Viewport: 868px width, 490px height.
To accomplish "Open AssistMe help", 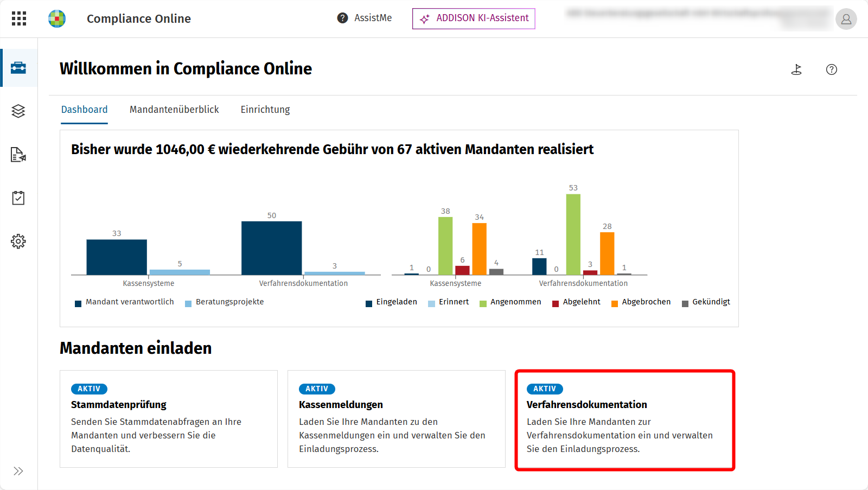I will [x=365, y=18].
